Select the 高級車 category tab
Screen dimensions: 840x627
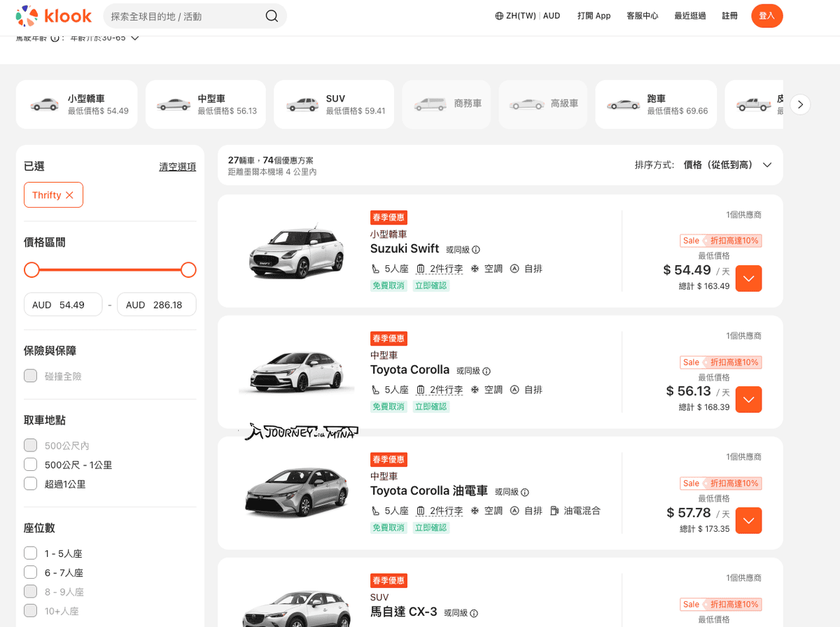click(x=543, y=104)
